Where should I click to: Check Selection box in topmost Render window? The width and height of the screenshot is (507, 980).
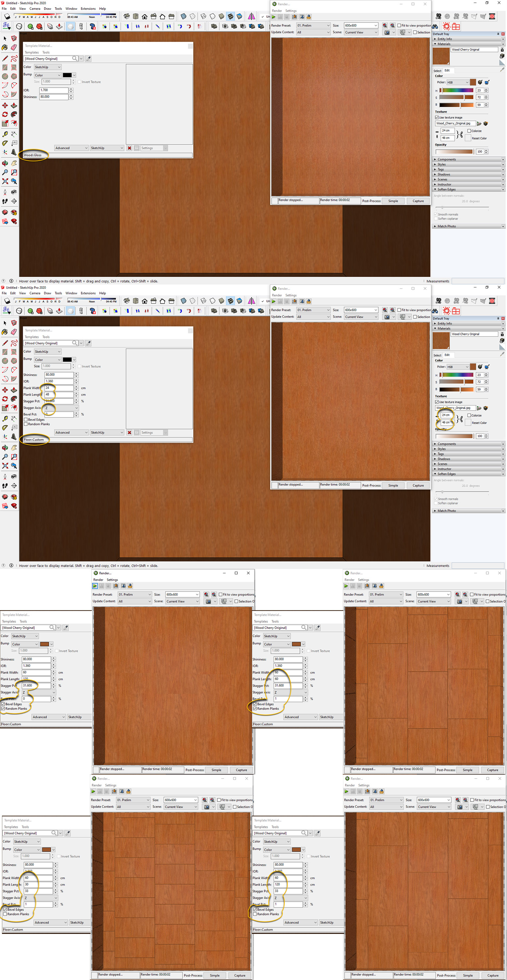pos(415,32)
